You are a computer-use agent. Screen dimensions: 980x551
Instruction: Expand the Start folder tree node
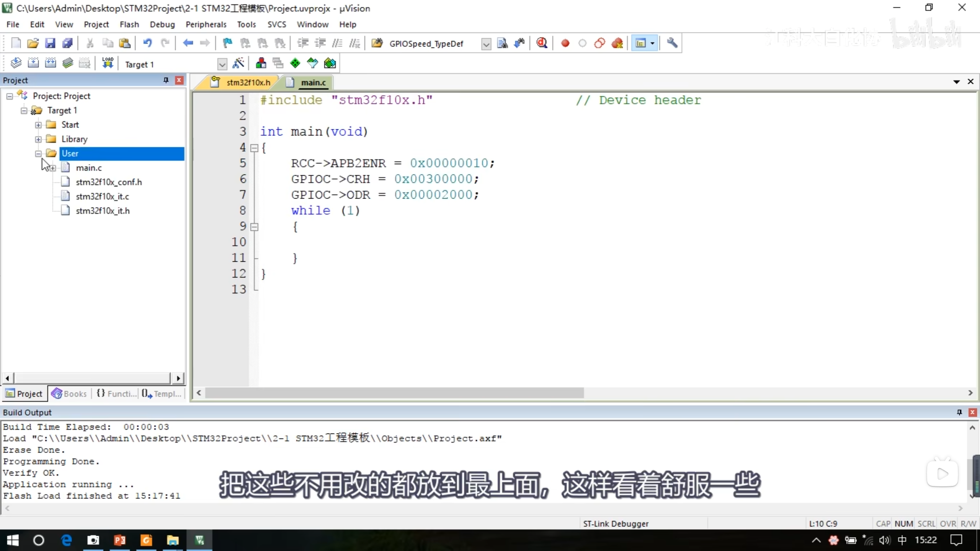point(38,125)
